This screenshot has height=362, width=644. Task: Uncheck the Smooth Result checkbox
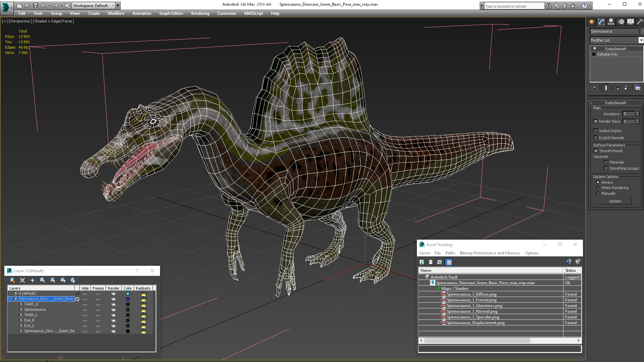[x=596, y=151]
